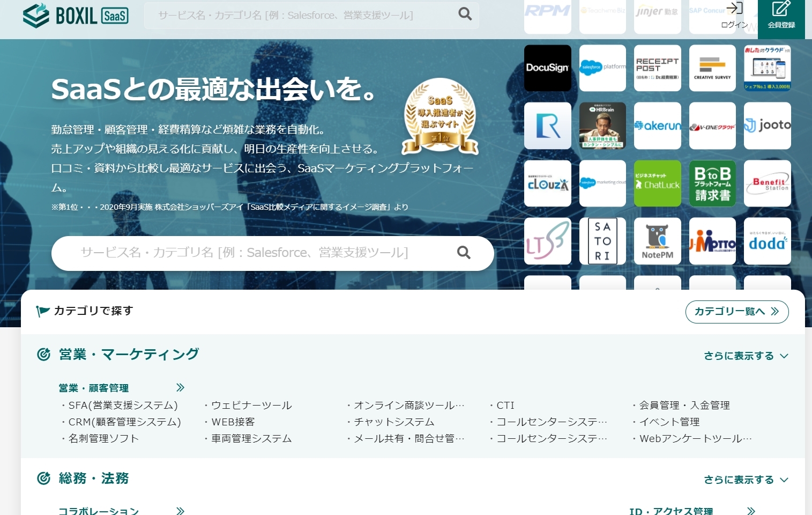Open the RPM tile in top row
Image resolution: width=812 pixels, height=515 pixels.
click(547, 17)
